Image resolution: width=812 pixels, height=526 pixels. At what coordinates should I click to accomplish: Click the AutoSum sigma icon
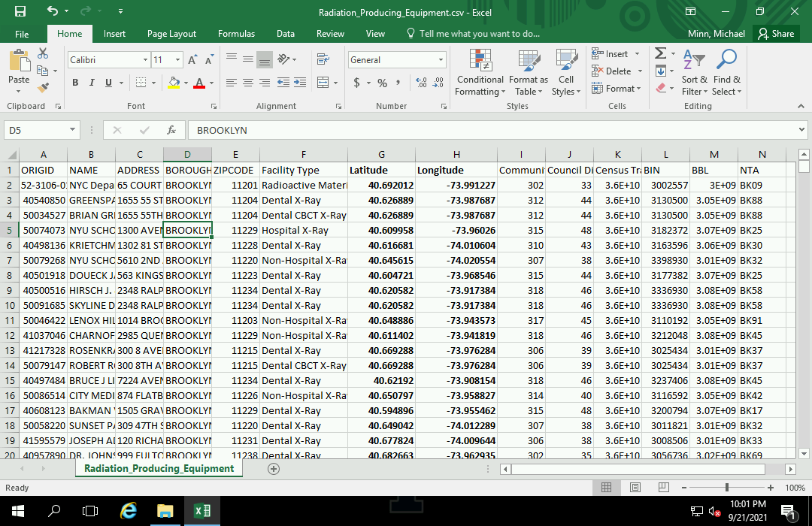tap(660, 53)
